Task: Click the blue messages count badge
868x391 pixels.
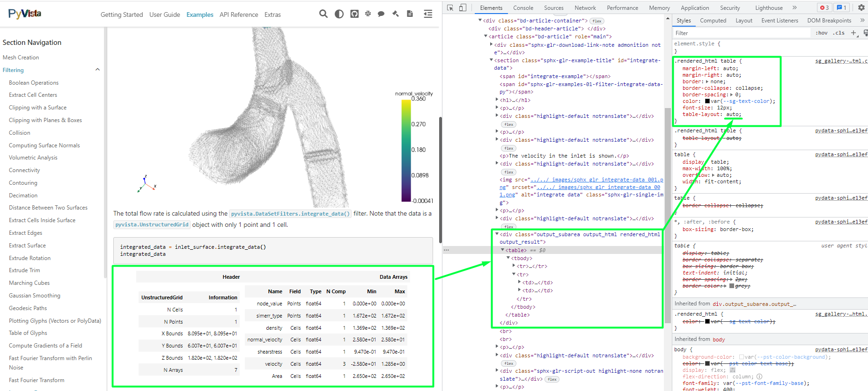Action: pos(841,7)
